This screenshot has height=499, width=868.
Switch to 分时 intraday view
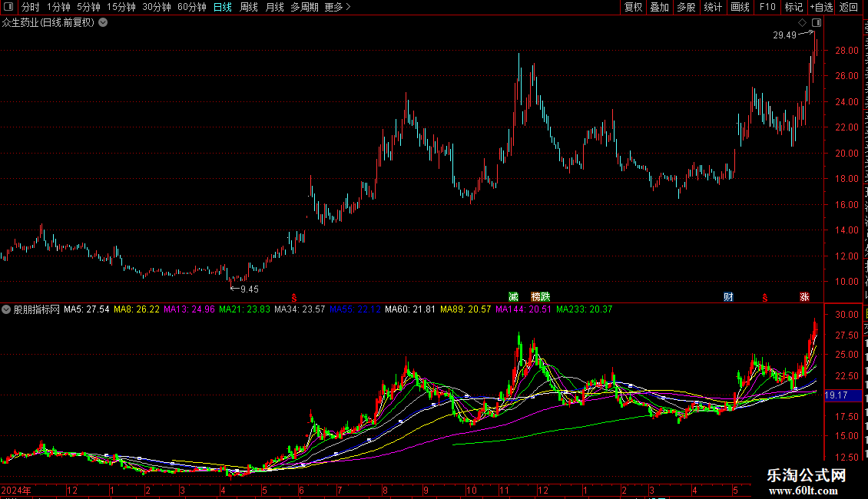coord(30,7)
